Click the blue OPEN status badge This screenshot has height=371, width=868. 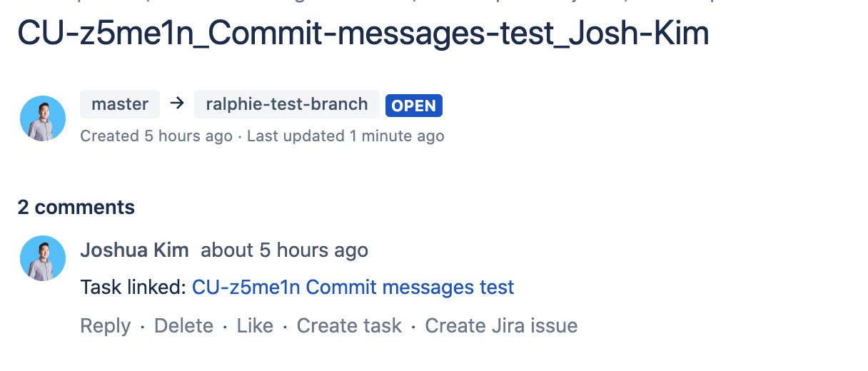(414, 106)
